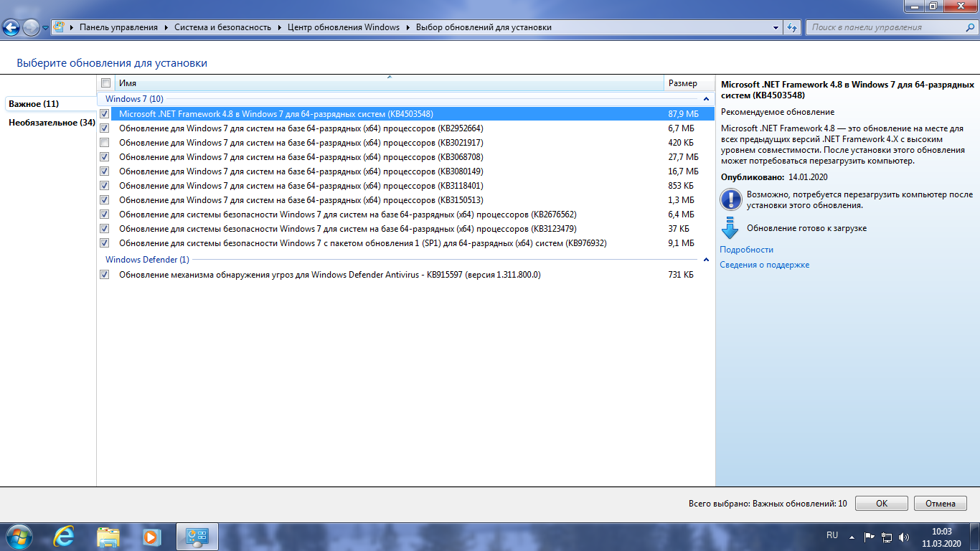Click the Control Panel taskbar button
Image resolution: width=980 pixels, height=551 pixels.
(x=197, y=536)
